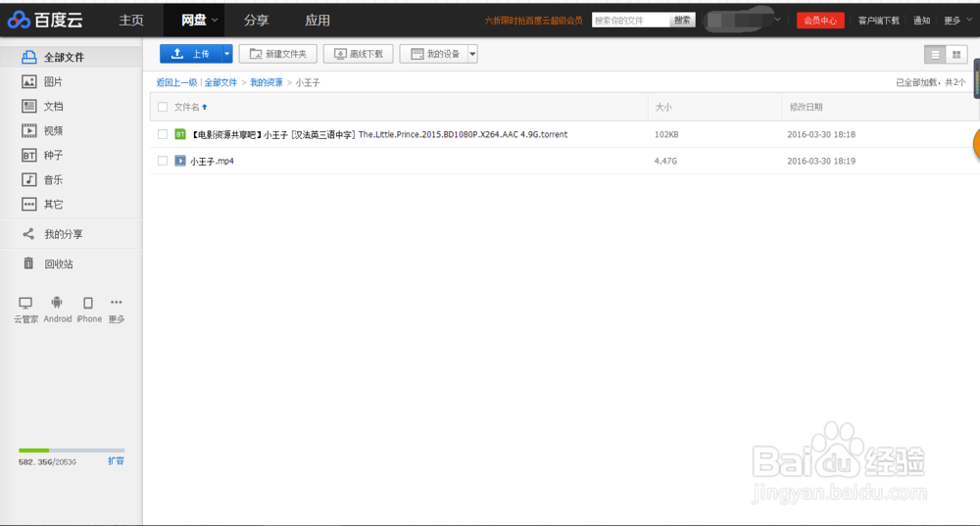The width and height of the screenshot is (980, 526).
Task: Open the 应用 apps tab
Action: point(318,20)
